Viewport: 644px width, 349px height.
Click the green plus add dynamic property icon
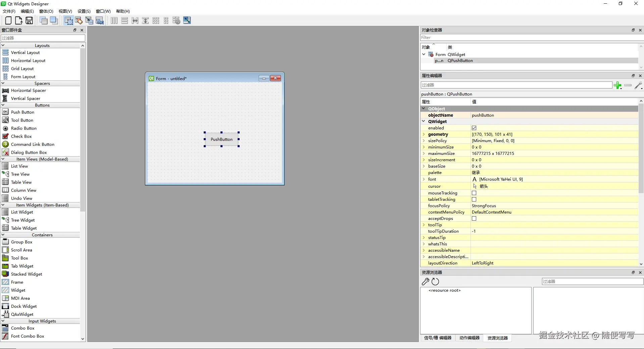pos(617,85)
